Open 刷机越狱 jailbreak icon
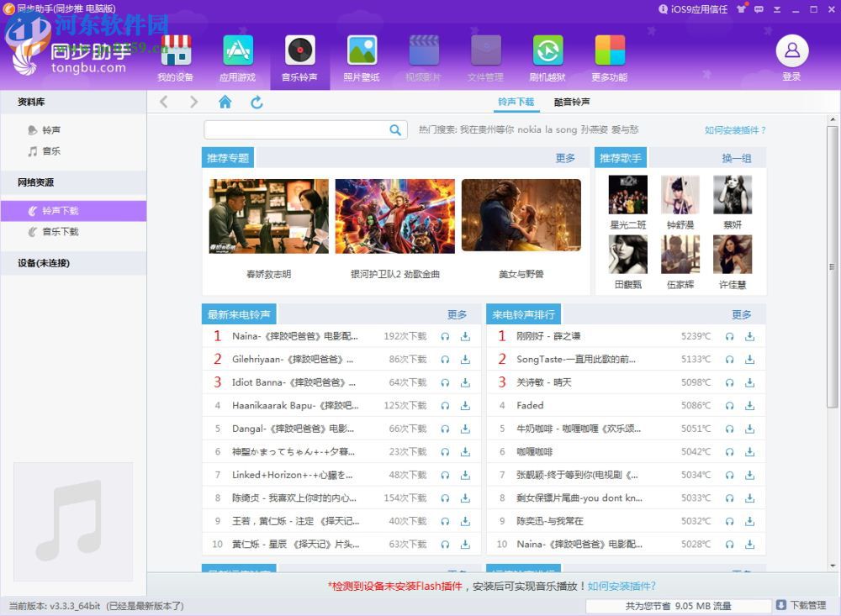 coord(547,52)
